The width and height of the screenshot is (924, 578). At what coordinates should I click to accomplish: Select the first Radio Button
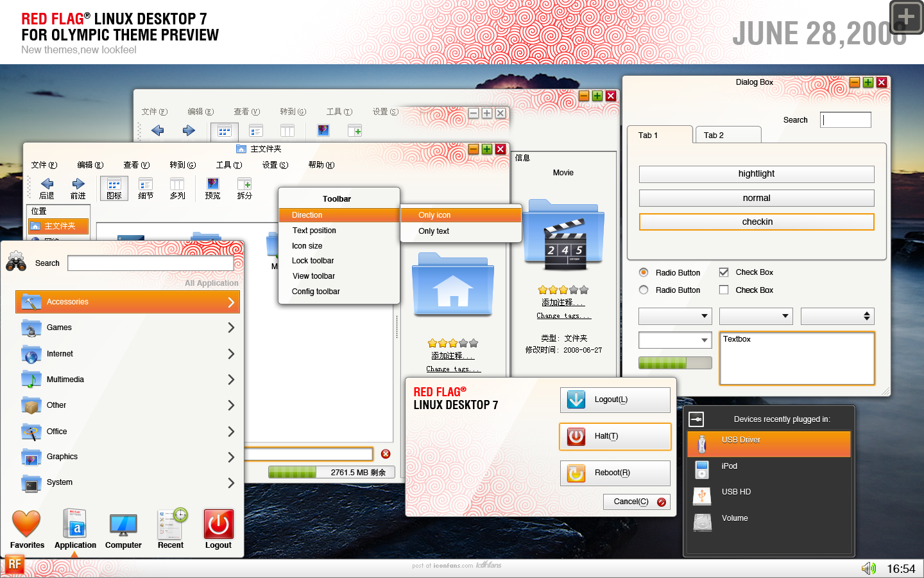pos(644,272)
